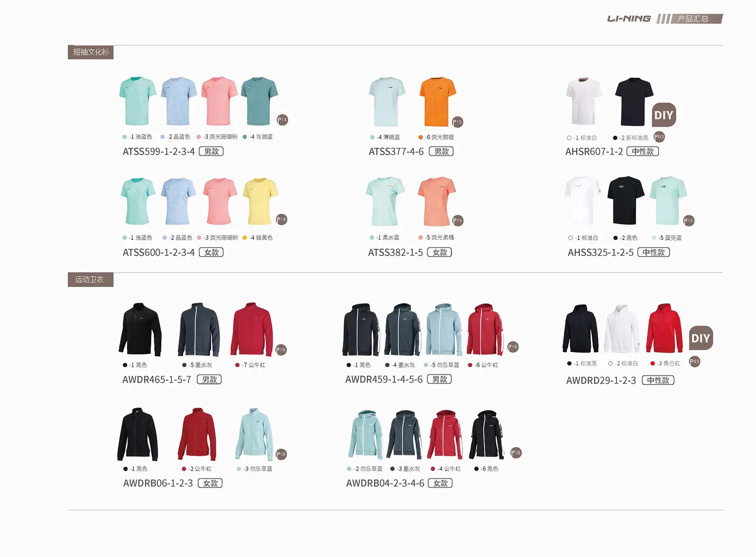Select the black AHSS325 t-shirt image
Image resolution: width=756 pixels, height=557 pixels.
click(x=626, y=200)
